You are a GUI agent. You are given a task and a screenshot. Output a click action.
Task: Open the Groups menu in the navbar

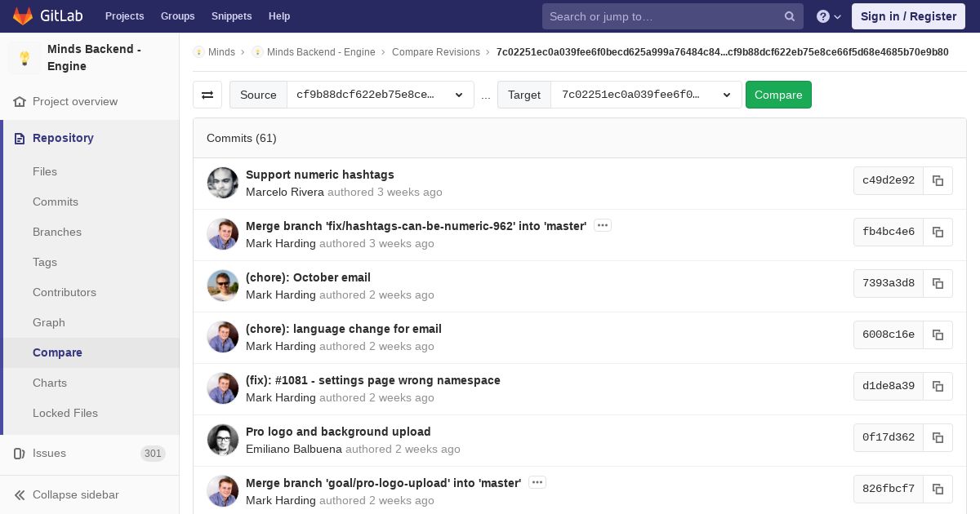(x=177, y=16)
